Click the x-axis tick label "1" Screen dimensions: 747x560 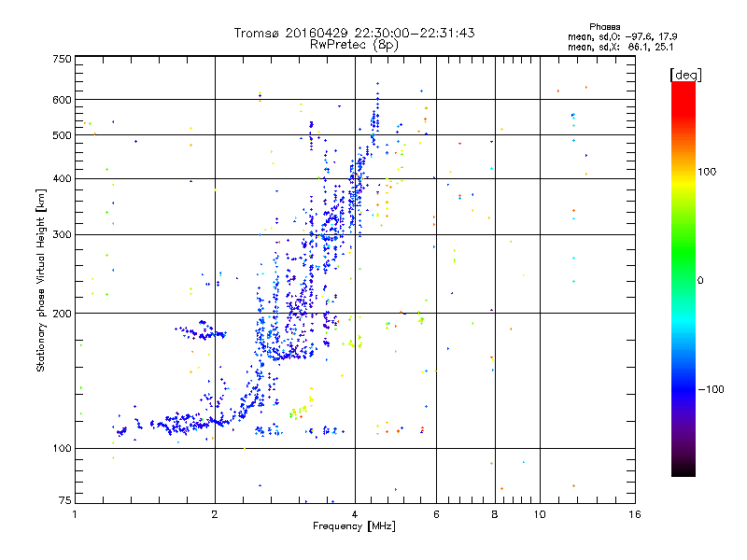tap(75, 514)
